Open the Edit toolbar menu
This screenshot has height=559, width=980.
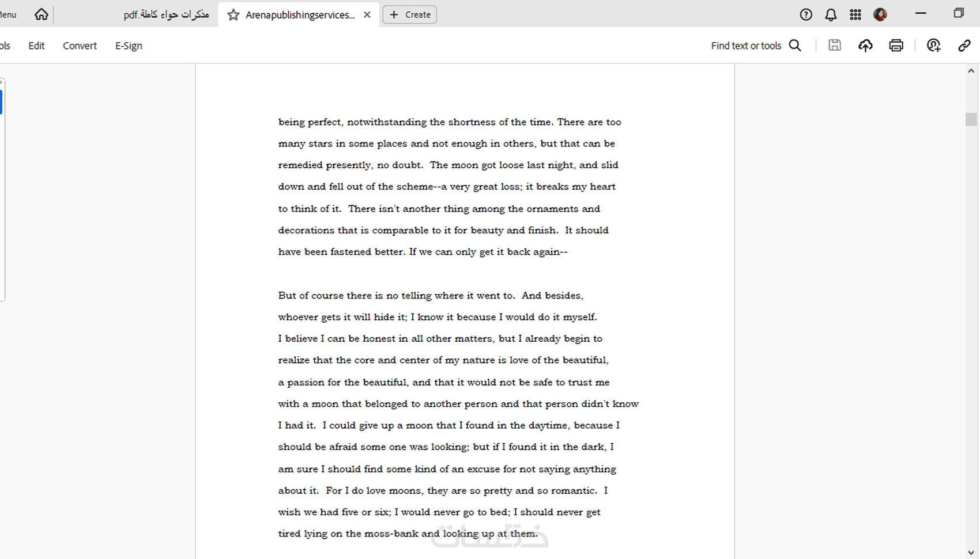click(36, 46)
